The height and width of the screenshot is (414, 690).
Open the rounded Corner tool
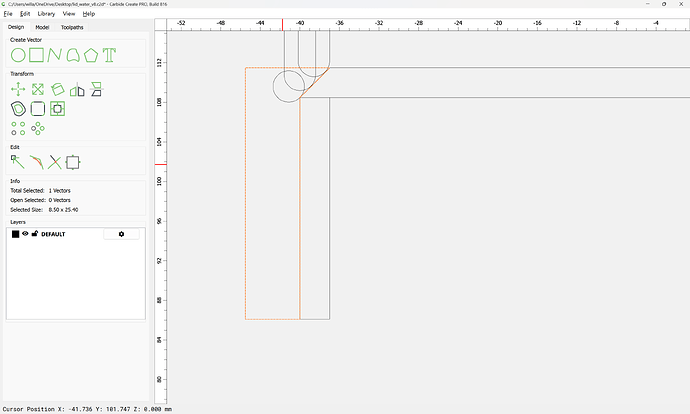click(x=38, y=109)
